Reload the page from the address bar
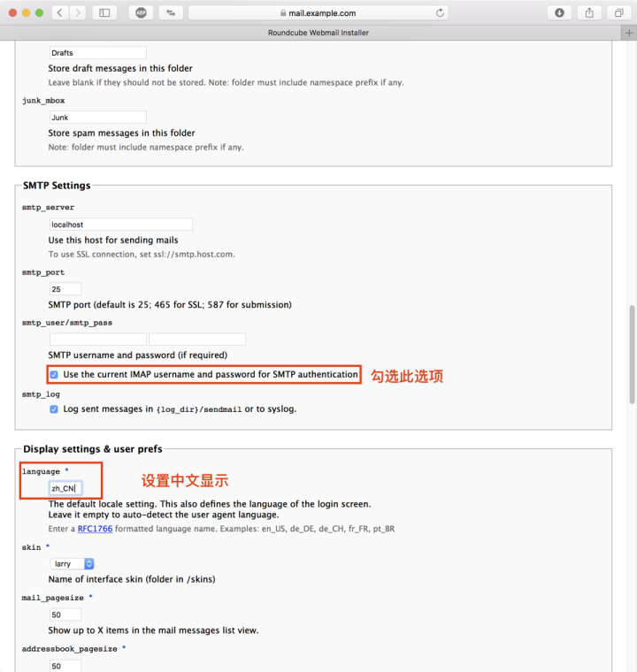The image size is (637, 672). (440, 13)
